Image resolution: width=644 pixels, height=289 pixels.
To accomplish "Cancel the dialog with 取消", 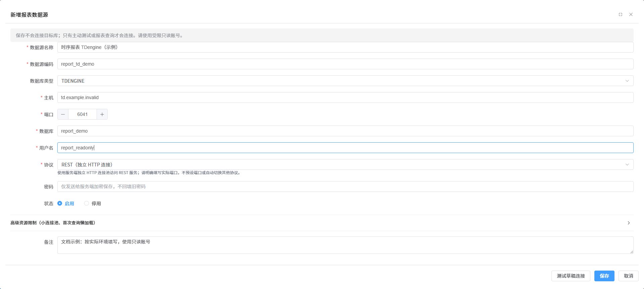I will pyautogui.click(x=628, y=276).
